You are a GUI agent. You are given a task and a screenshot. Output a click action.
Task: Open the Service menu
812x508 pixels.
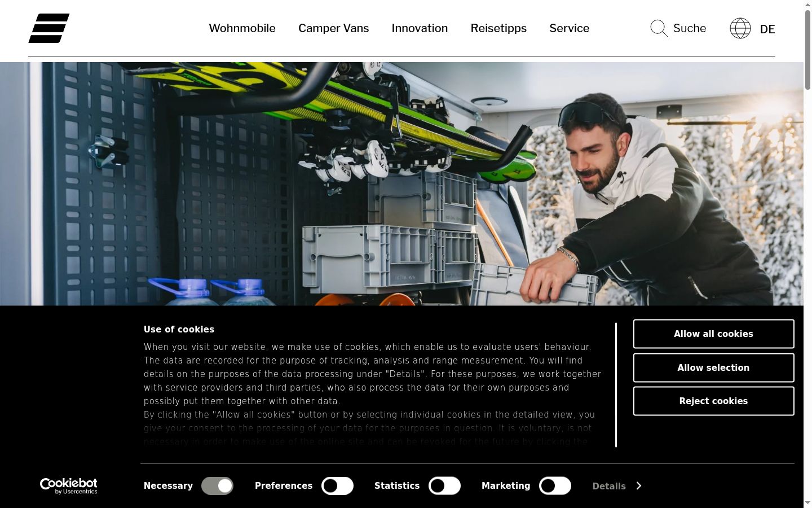coord(569,28)
